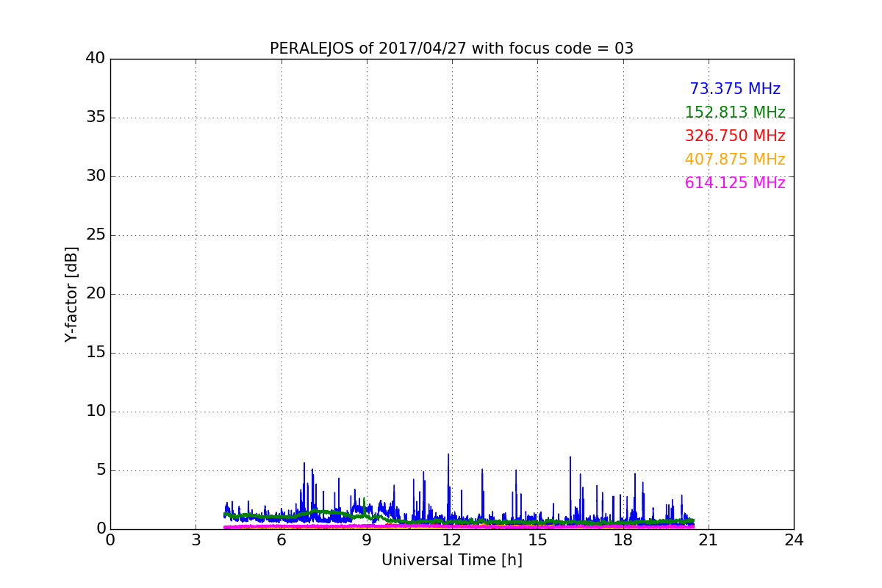Click the x-axis tick label 24
This screenshot has width=882, height=588.
[x=794, y=540]
